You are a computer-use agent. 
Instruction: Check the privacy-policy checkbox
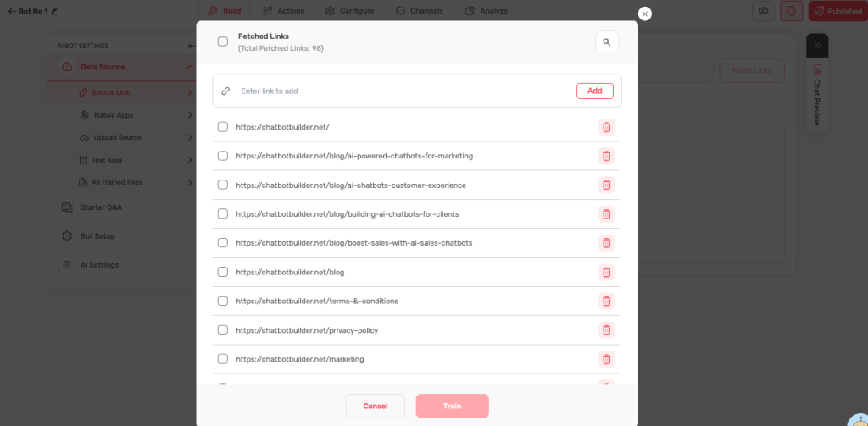pos(223,330)
